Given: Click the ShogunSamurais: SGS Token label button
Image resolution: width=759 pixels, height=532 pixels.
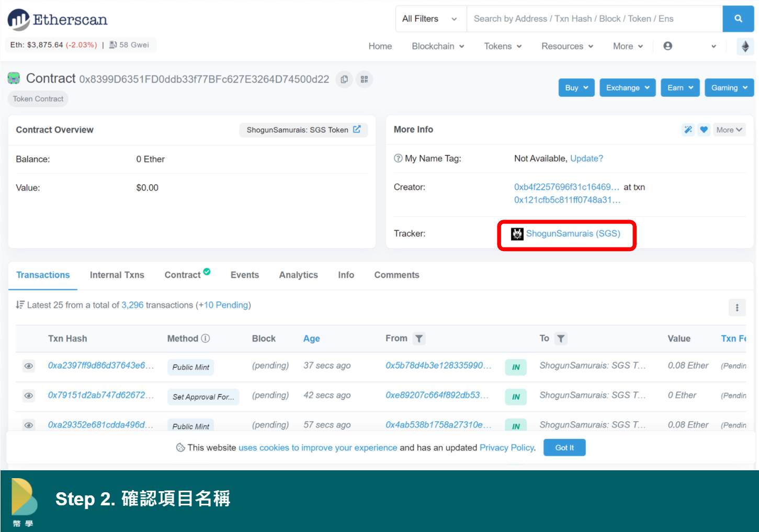Looking at the screenshot, I should (303, 130).
